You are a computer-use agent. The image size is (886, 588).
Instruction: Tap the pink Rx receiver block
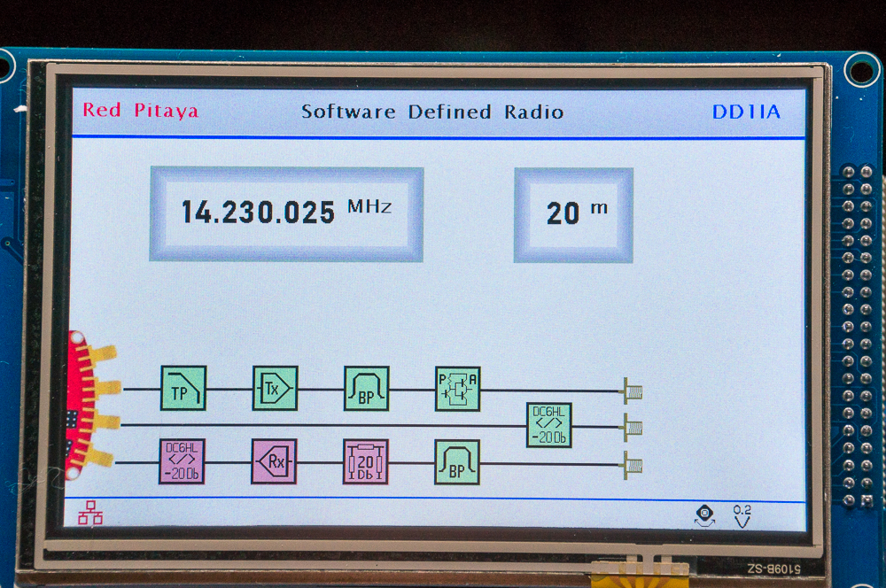[274, 461]
